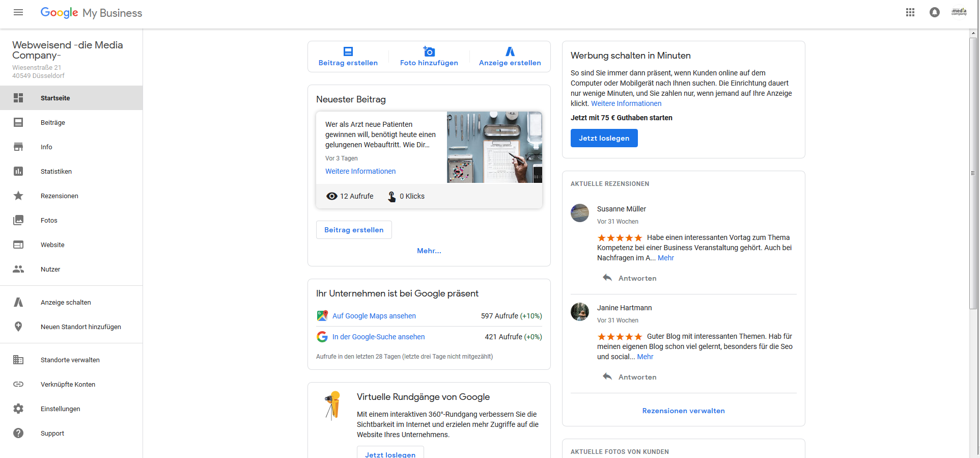Screen dimensions: 980x458
Task: Click the location pin icon for new Standort
Action: click(18, 327)
